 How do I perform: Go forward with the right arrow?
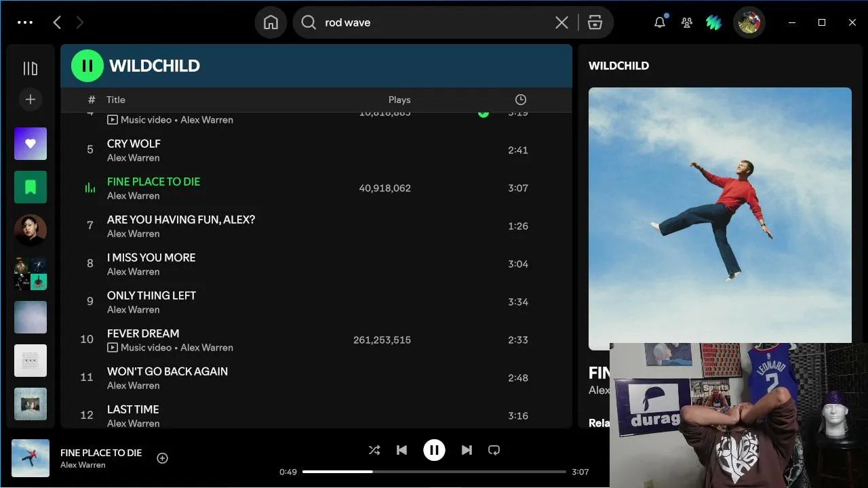(79, 22)
